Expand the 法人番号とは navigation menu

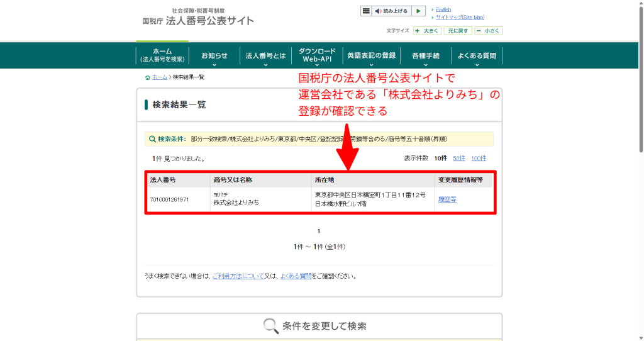265,56
